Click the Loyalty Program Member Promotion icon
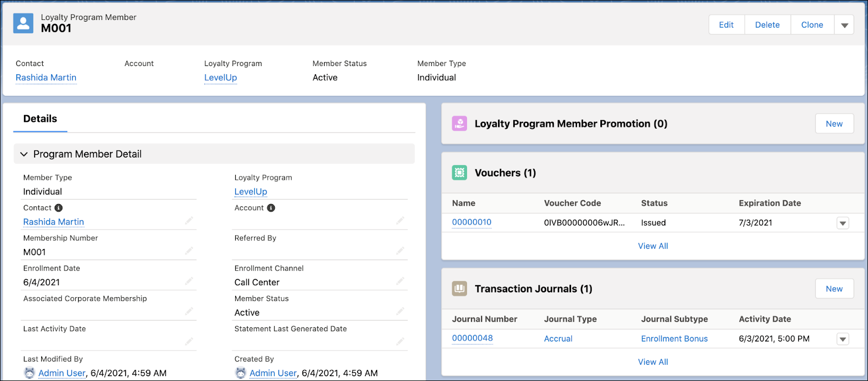 pos(459,123)
